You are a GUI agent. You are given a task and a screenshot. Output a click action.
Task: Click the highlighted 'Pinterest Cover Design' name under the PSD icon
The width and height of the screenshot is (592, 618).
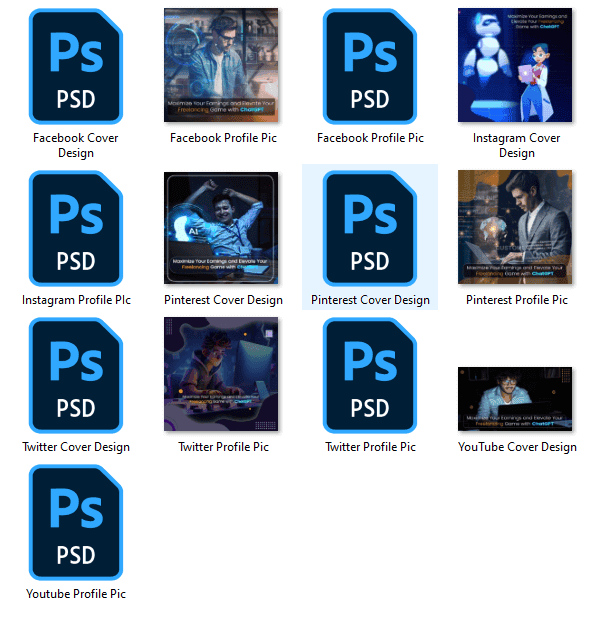pyautogui.click(x=370, y=300)
